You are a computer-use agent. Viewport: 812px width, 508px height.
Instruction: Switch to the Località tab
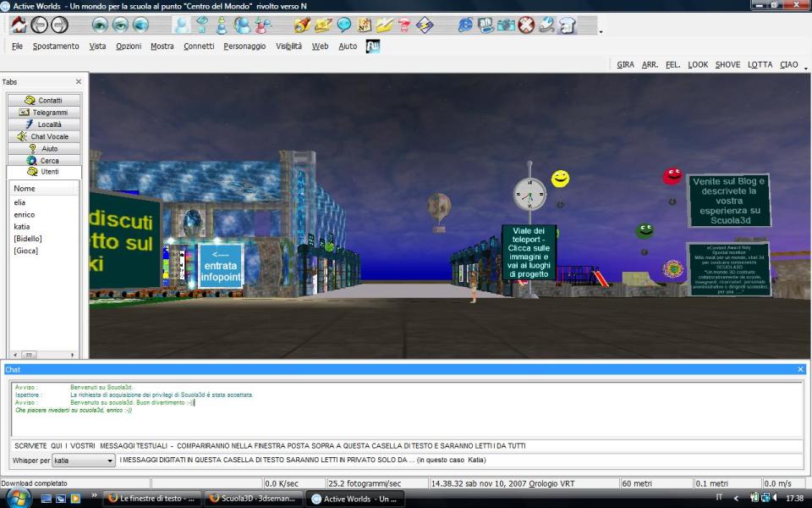(x=44, y=124)
